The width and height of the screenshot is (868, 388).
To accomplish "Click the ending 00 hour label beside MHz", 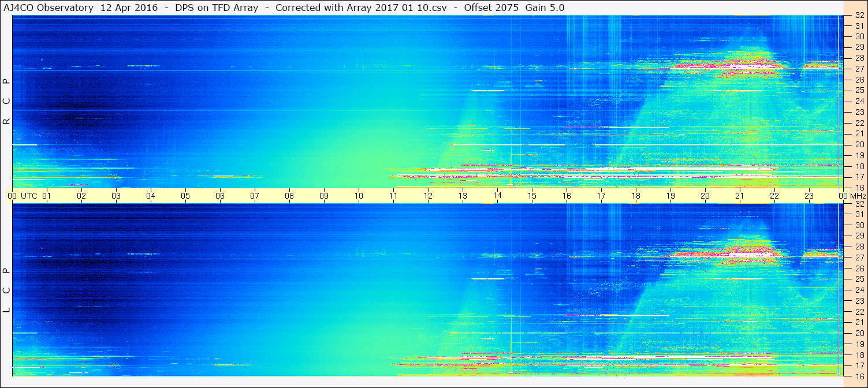I will click(843, 196).
